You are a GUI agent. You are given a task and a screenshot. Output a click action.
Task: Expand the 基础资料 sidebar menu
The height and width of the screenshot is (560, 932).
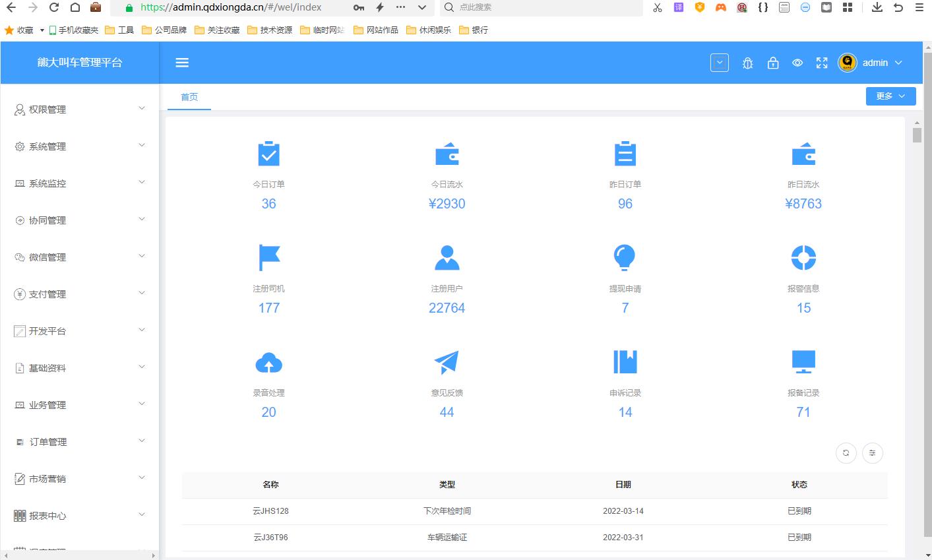(x=80, y=368)
